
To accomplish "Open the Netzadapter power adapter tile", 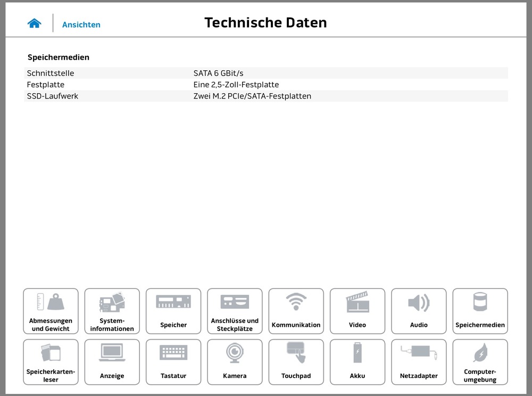I will [419, 362].
